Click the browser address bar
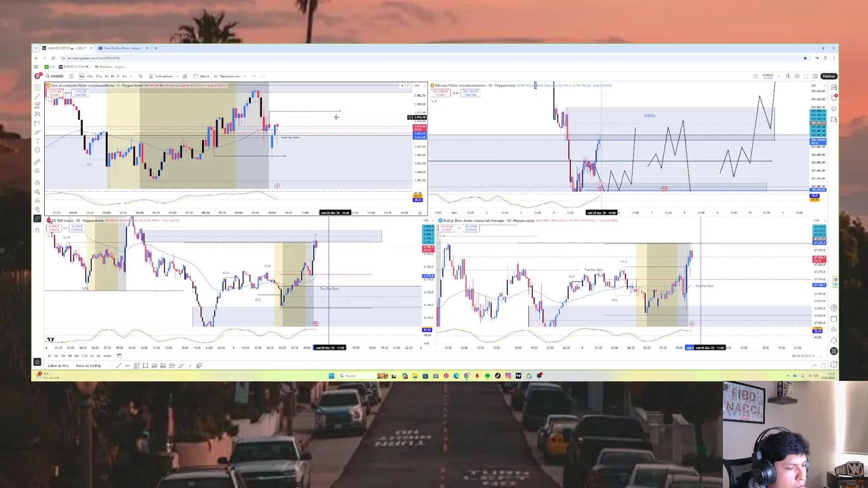Screen dimensions: 868x488 434,58
